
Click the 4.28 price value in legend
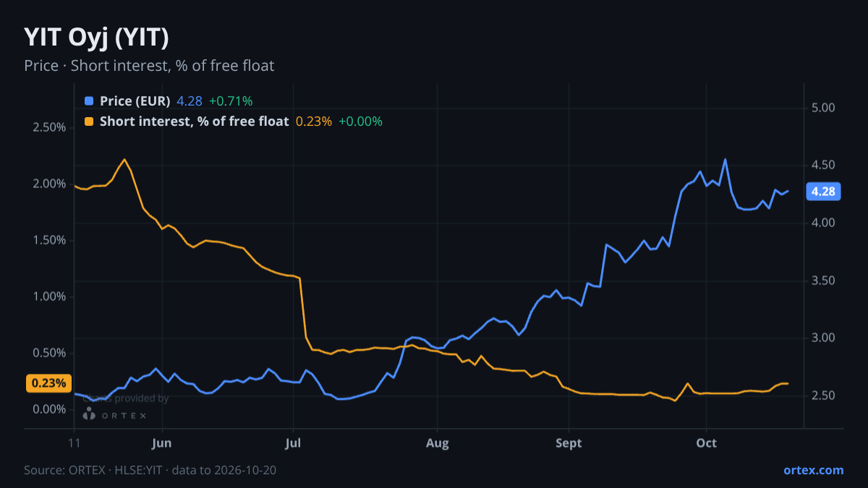(190, 101)
